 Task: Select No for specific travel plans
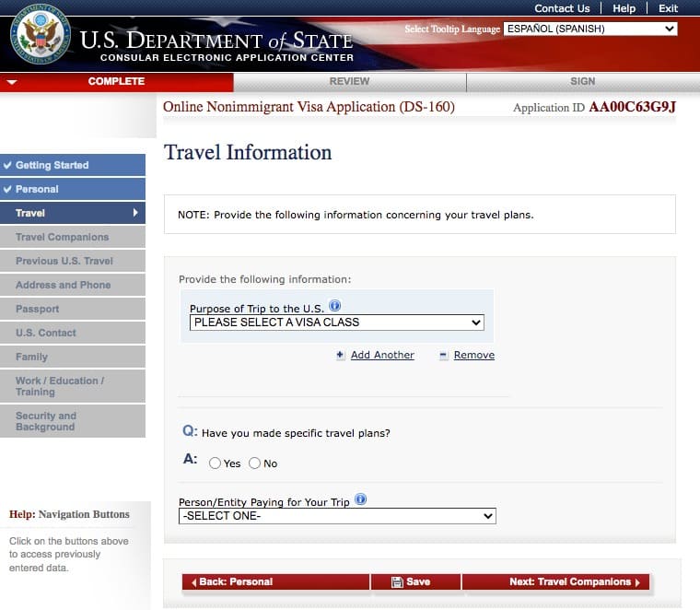coord(255,463)
